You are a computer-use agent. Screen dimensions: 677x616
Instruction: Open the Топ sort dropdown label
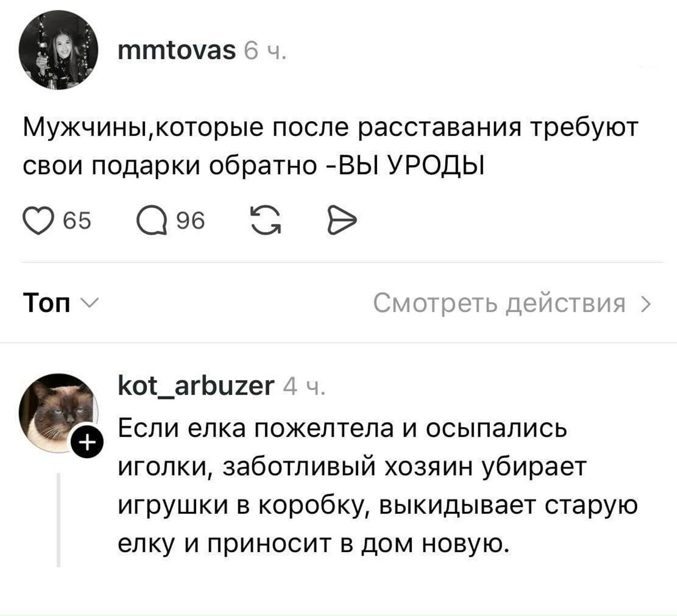47,304
